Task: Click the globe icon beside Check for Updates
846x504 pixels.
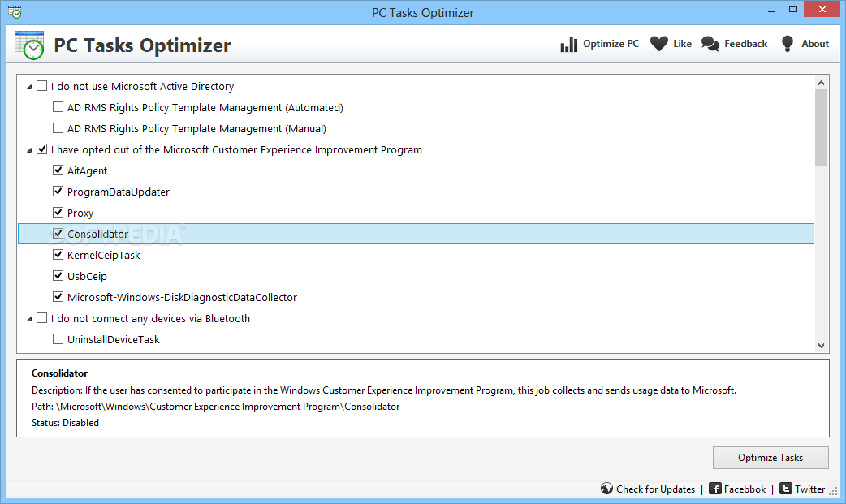Action: (607, 489)
